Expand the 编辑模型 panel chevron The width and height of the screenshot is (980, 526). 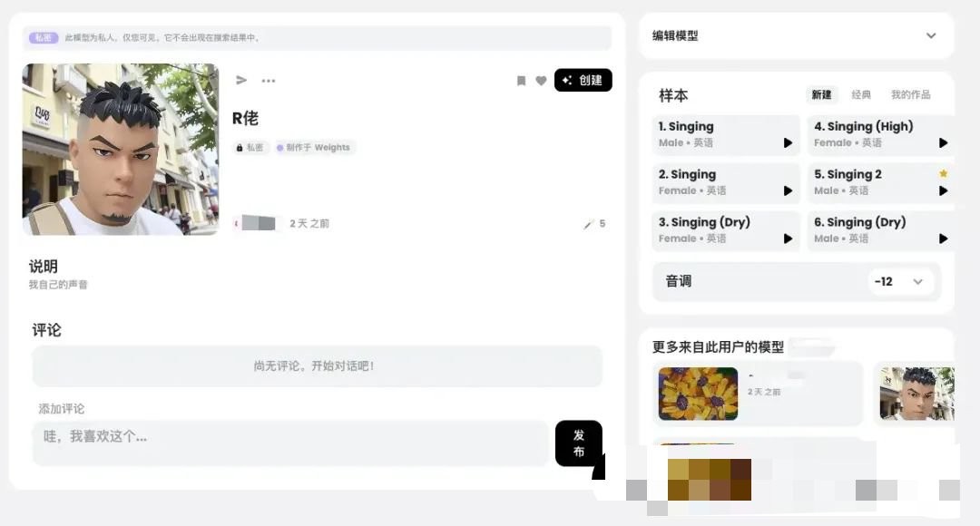coord(931,35)
